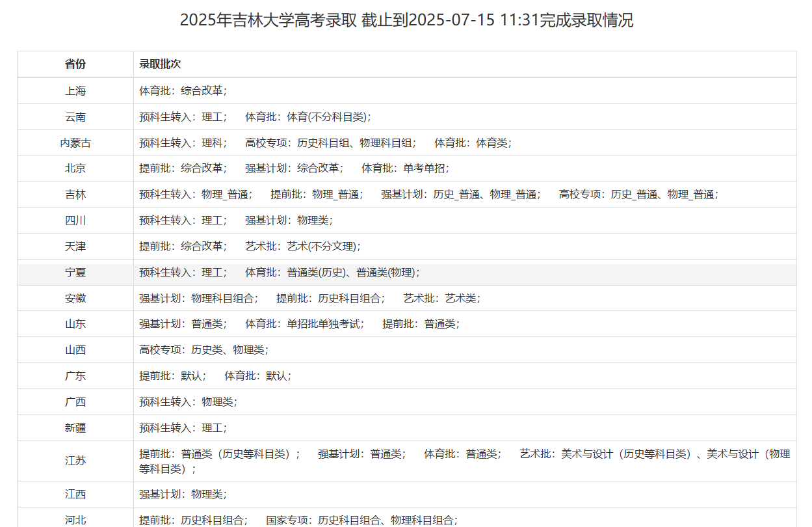This screenshot has height=527, width=812.
Task: Click 提前批：历史科目组合 in the 河北 row
Action: [x=193, y=520]
